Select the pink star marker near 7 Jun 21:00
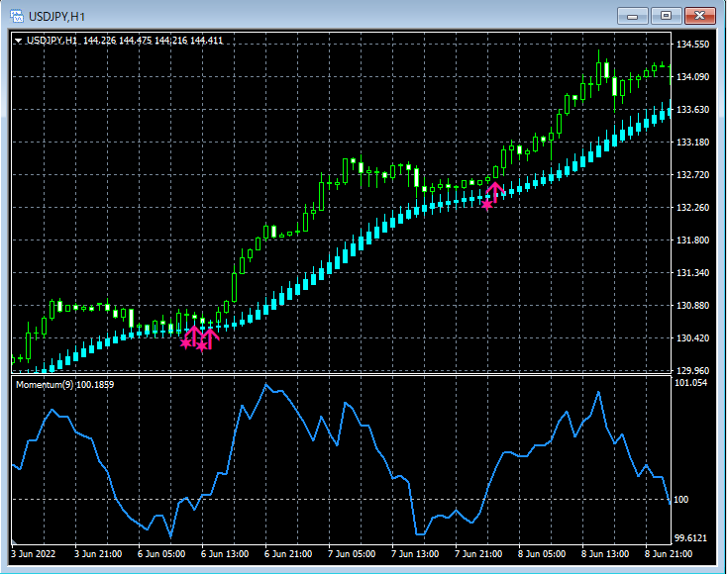728x574 pixels. (486, 204)
